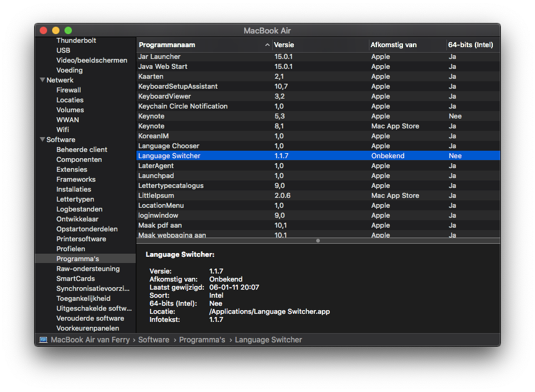The image size is (535, 392).
Task: Open Extensies sidebar item
Action: tap(72, 169)
